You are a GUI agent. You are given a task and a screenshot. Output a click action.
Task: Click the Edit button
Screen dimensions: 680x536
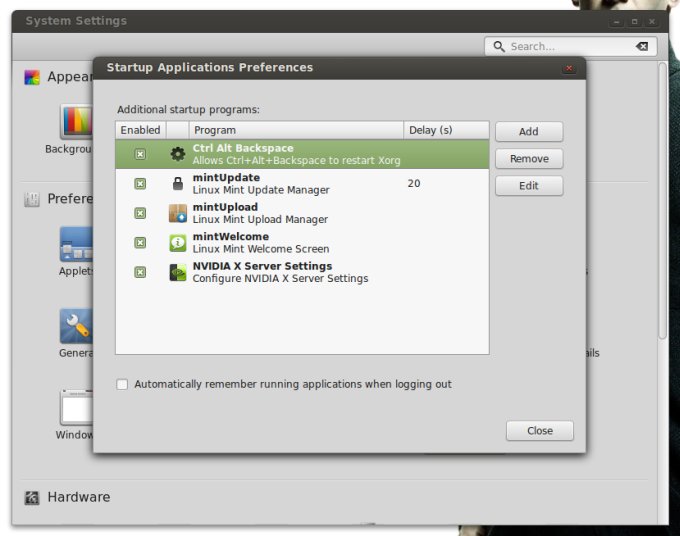(x=529, y=186)
